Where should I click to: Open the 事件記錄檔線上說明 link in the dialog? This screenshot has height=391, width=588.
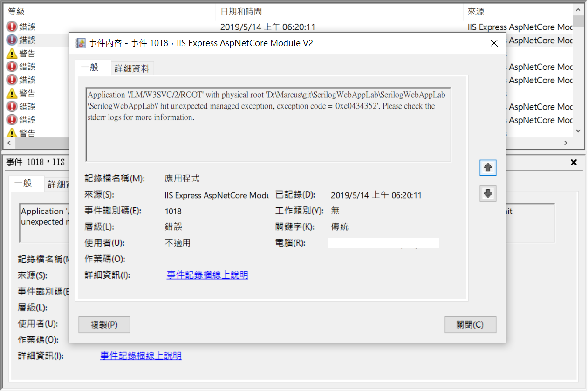pos(207,275)
